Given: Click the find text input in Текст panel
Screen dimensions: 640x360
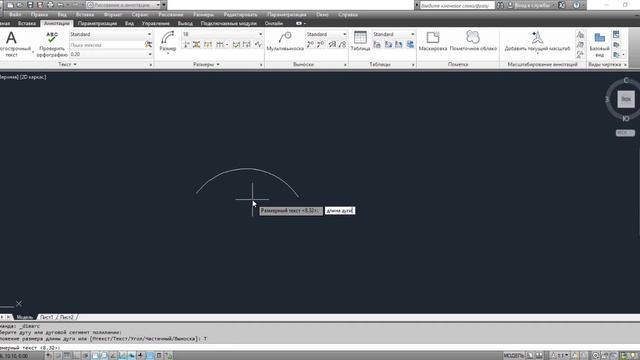Looking at the screenshot, I should (x=107, y=44).
